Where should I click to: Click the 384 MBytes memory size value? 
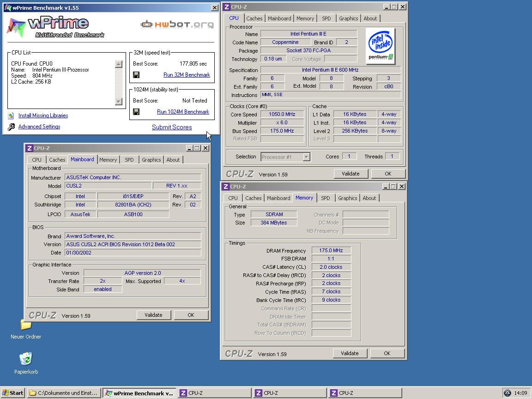tap(274, 223)
